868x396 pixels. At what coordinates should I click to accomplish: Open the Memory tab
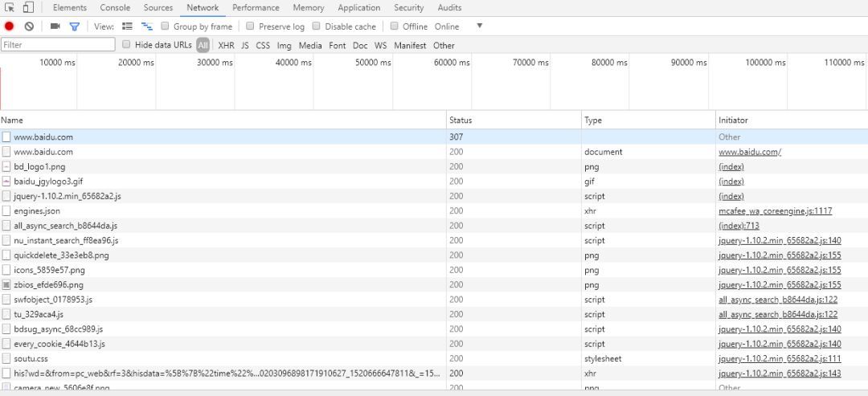[309, 8]
